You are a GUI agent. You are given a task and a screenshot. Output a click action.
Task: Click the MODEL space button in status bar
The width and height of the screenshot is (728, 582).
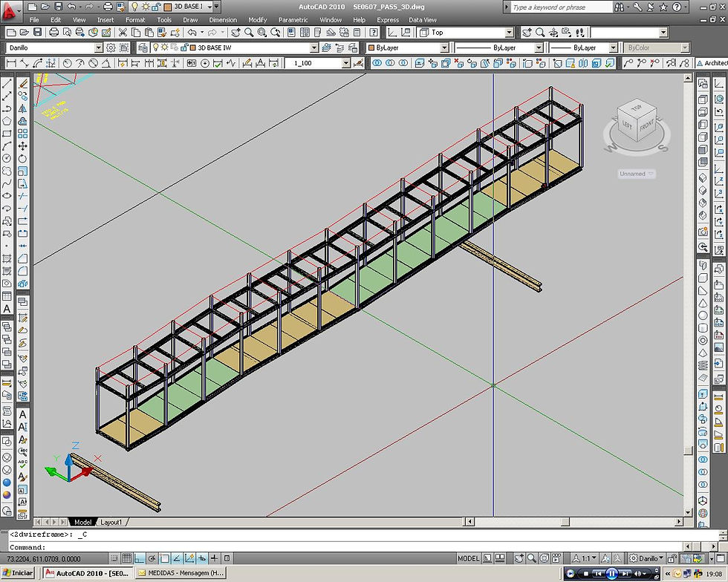[468, 558]
